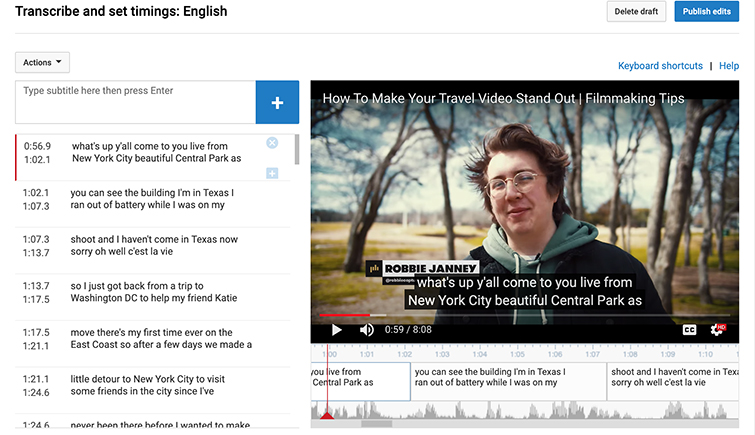Screen dimensions: 755x435
Task: Click the timeline horizontal scrollbar thumb
Action: click(x=377, y=424)
